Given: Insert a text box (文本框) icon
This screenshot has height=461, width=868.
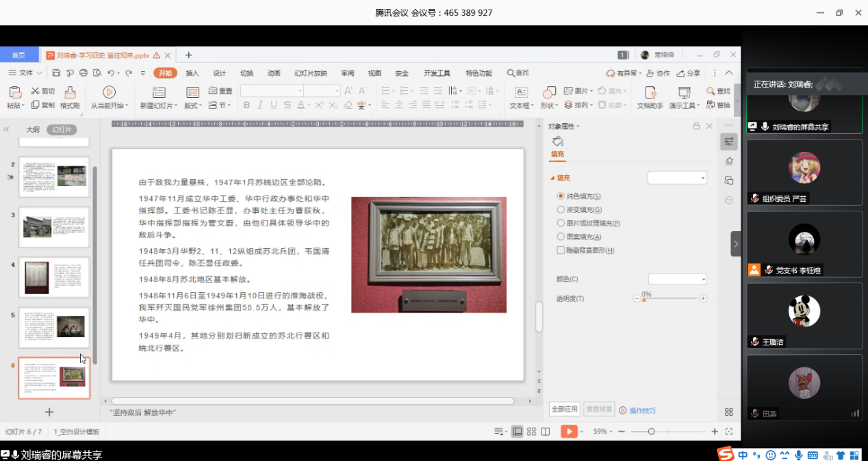Looking at the screenshot, I should tap(521, 92).
